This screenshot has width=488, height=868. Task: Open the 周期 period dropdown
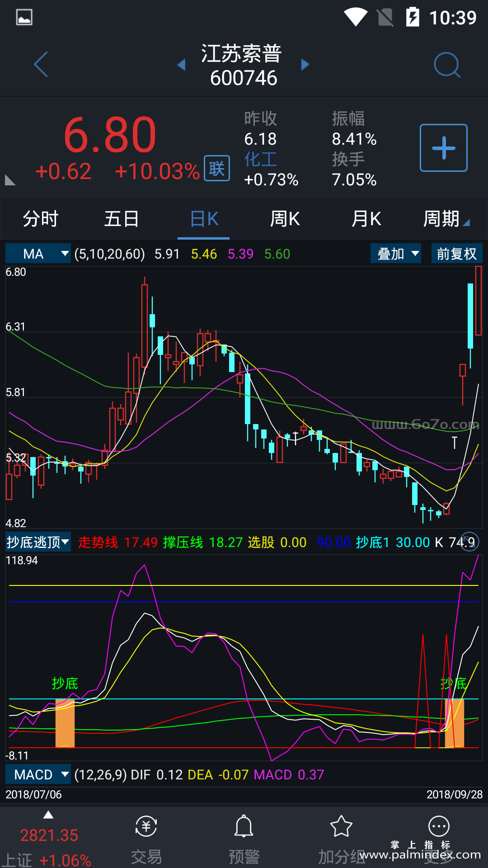point(446,219)
